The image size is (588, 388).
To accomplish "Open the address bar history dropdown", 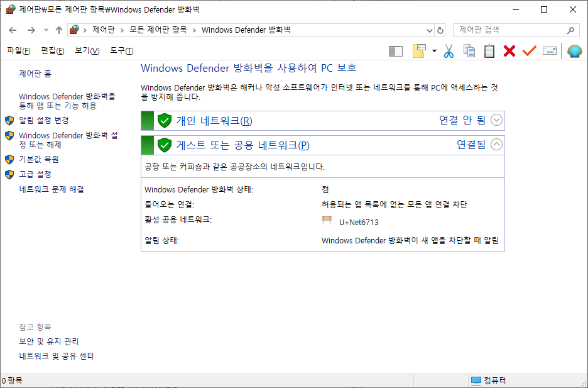I will click(430, 30).
